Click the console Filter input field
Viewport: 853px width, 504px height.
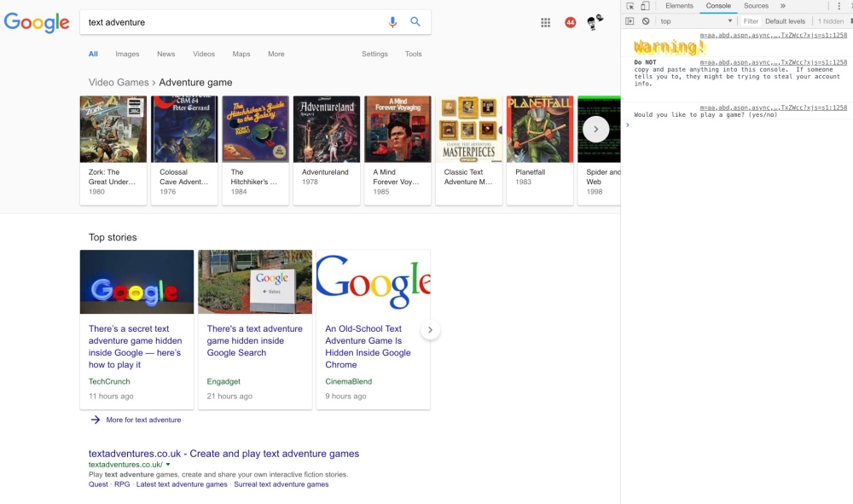click(750, 21)
